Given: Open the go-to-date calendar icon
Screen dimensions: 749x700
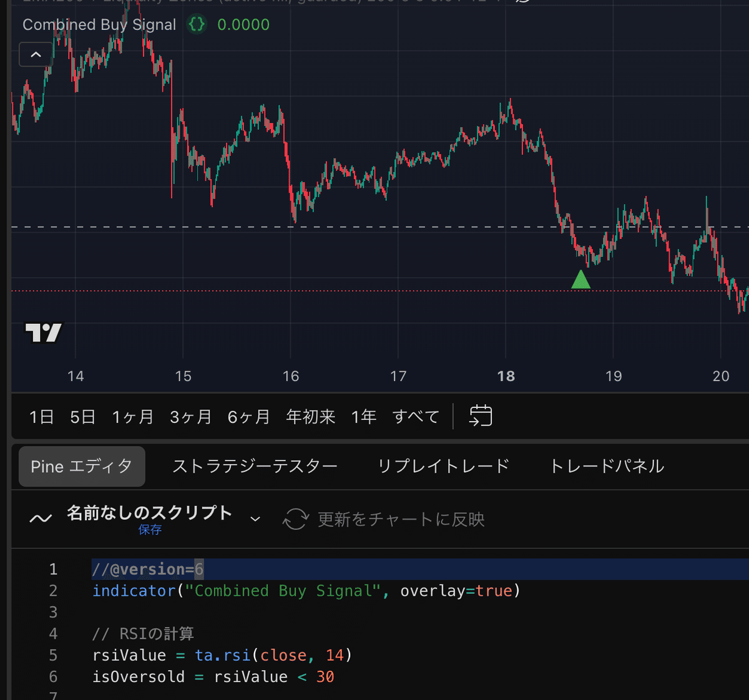Looking at the screenshot, I should (x=481, y=416).
